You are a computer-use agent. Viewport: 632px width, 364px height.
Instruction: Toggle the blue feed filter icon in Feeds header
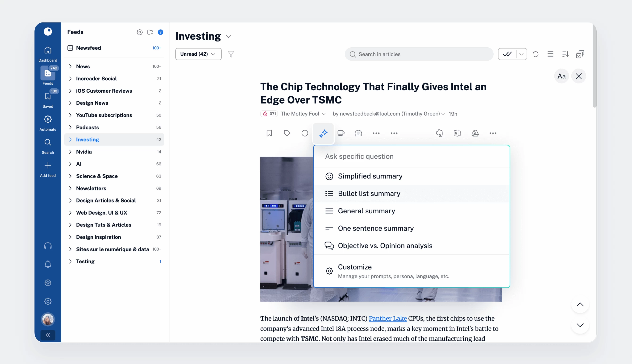click(x=161, y=32)
